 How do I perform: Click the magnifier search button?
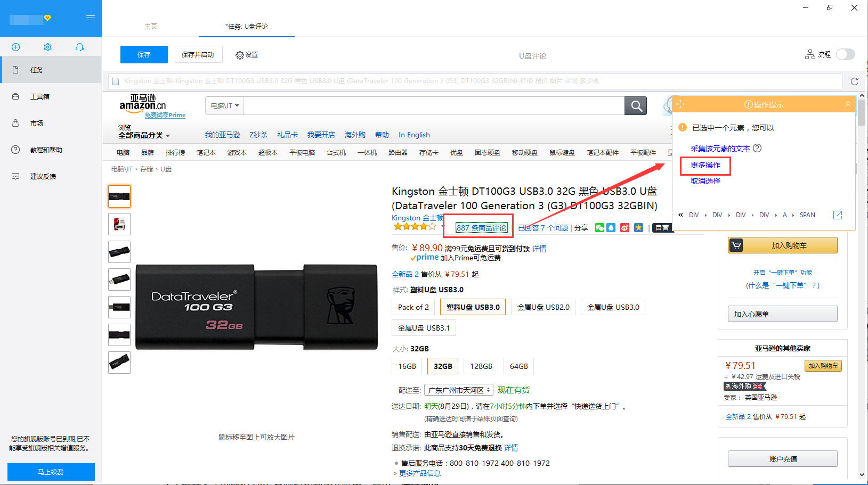636,106
